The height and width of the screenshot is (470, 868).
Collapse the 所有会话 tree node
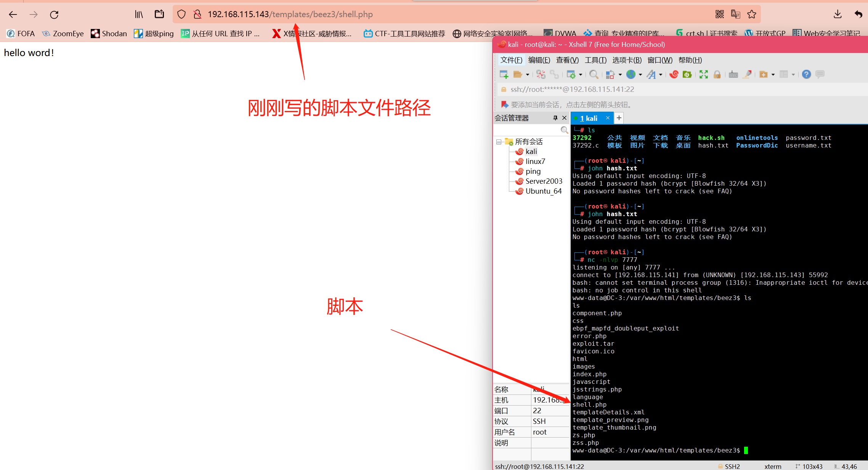tap(499, 142)
